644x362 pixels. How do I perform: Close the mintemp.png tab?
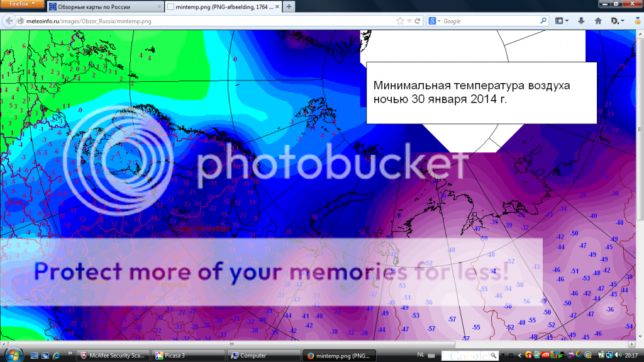pos(277,6)
